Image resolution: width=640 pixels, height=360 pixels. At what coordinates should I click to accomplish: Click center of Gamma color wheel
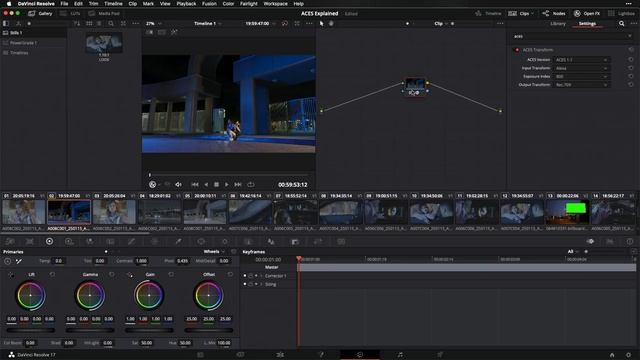click(90, 295)
